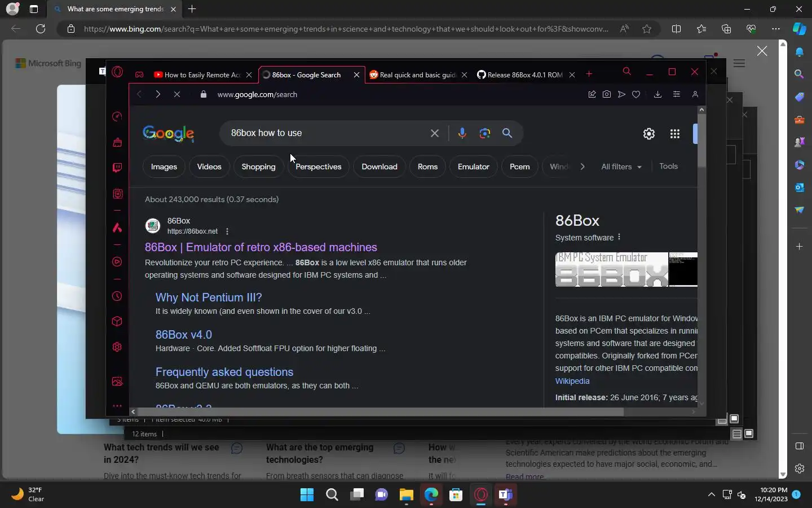Select the Roms filter chip

click(x=427, y=167)
